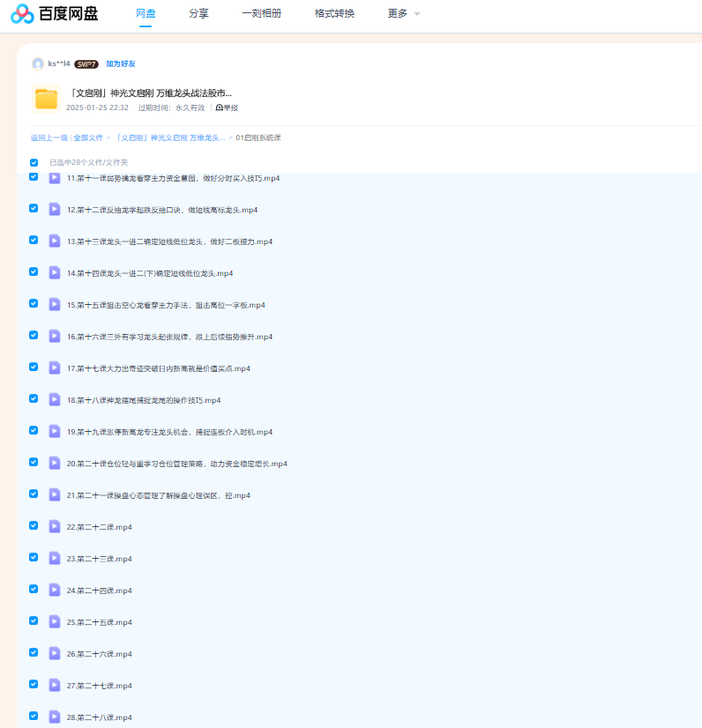This screenshot has width=702, height=728.
Task: Uncheck the checkbox for 24.第二十四课.mp4
Action: coord(34,589)
